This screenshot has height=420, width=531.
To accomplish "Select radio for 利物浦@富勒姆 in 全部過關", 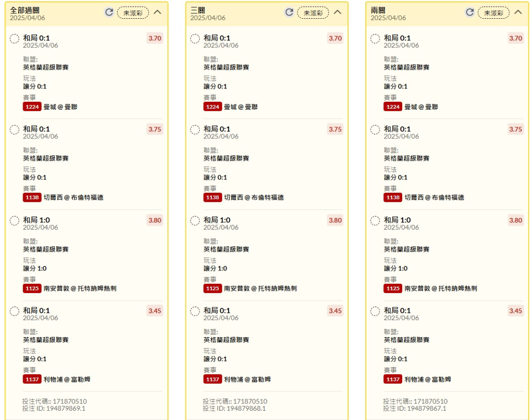I will (14, 311).
